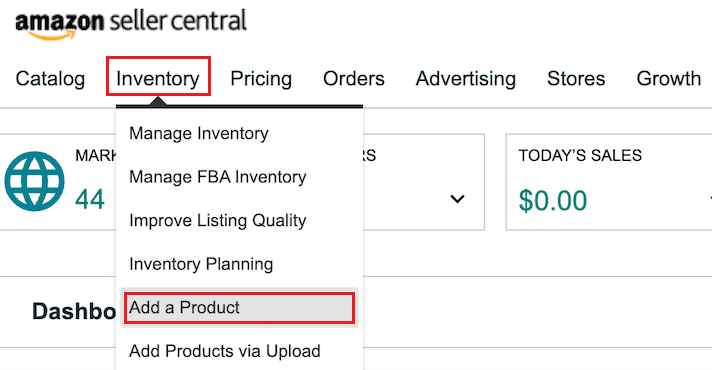This screenshot has width=712, height=370.
Task: Click the Amazon Seller Central logo
Action: 131,24
